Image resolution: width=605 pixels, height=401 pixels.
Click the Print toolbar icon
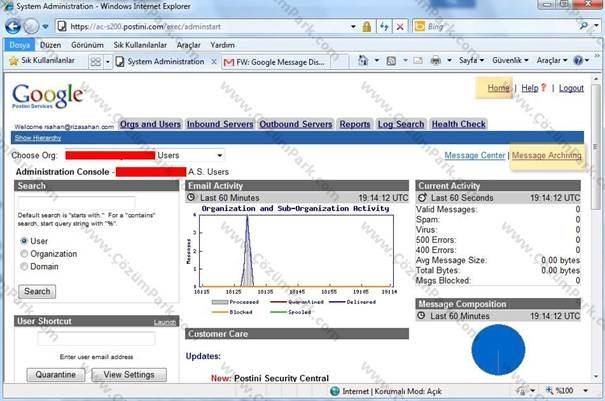(x=436, y=61)
